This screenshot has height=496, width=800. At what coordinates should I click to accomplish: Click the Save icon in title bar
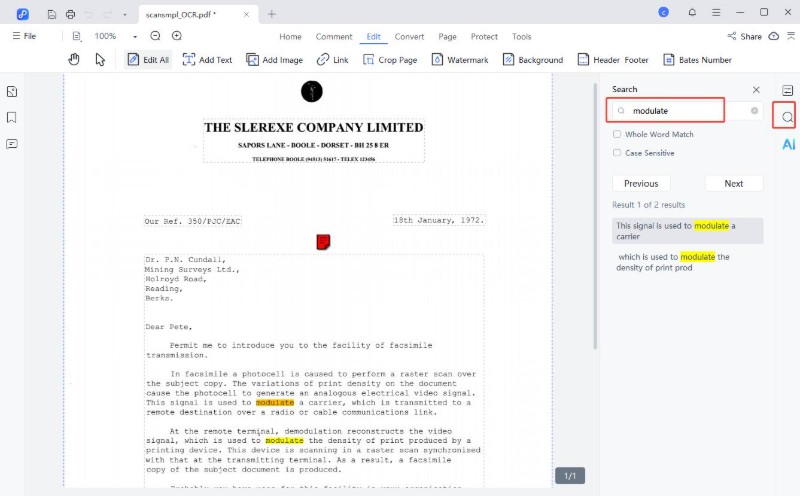pos(52,14)
